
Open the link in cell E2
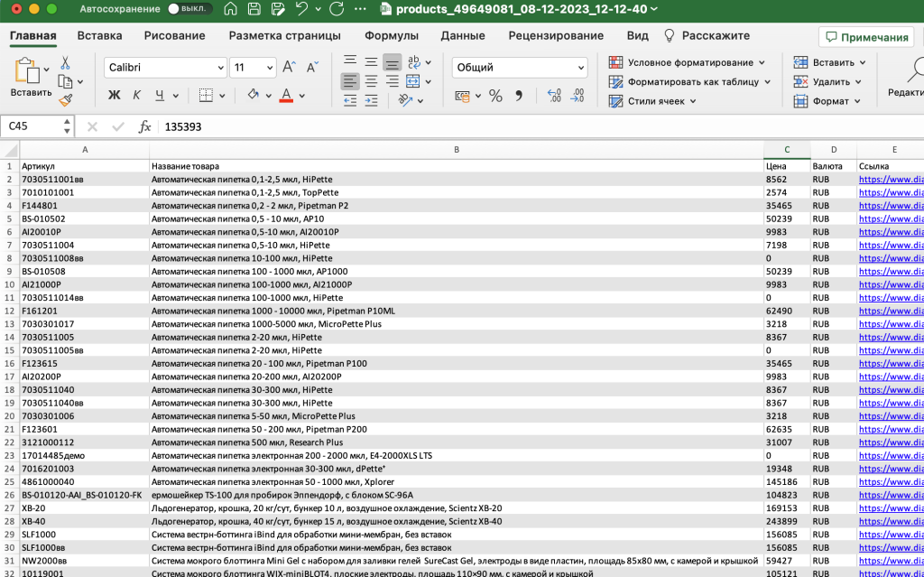(x=890, y=180)
